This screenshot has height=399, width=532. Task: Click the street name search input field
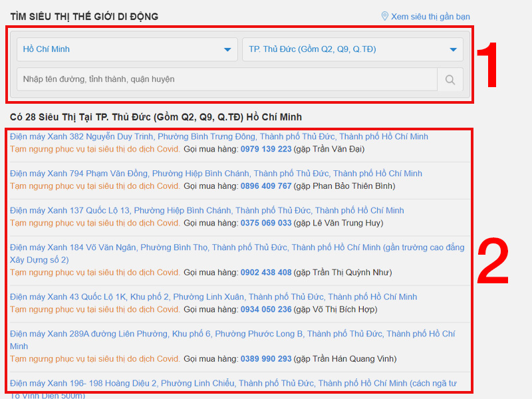pyautogui.click(x=226, y=80)
